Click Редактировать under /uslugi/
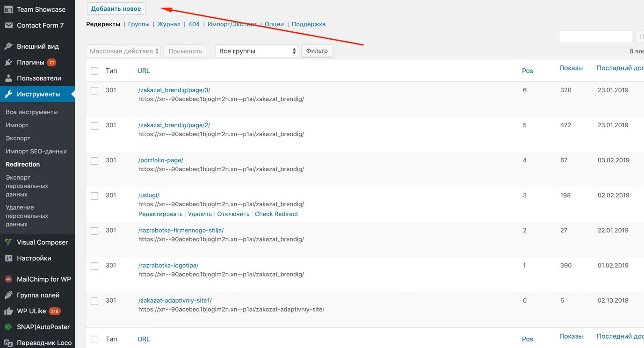The width and height of the screenshot is (644, 348). (x=160, y=214)
